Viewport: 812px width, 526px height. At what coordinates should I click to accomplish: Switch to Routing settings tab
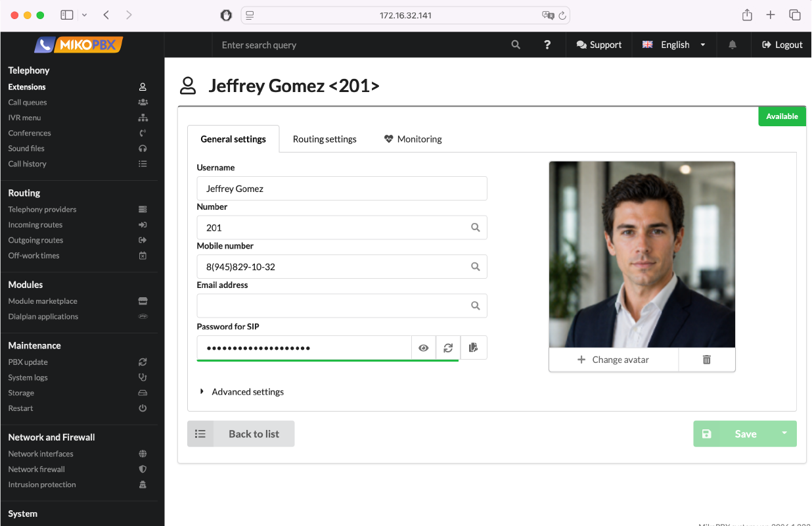click(x=325, y=139)
